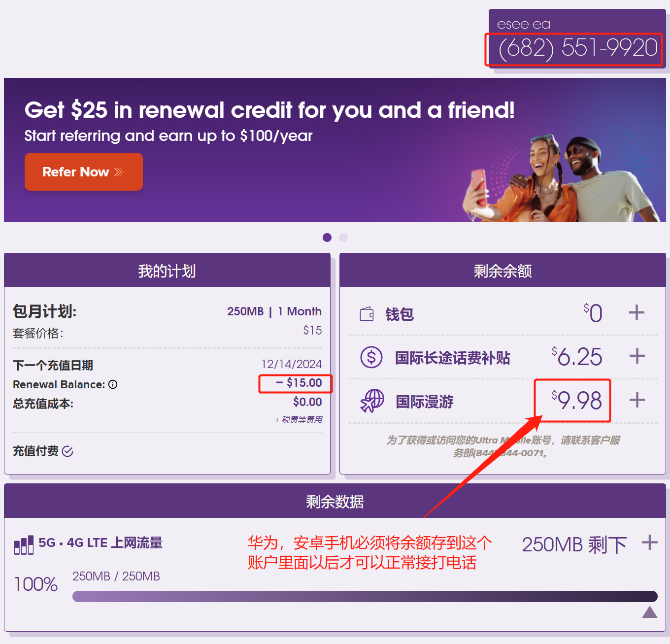Click the 剩余余额 panel header
Image resolution: width=670 pixels, height=644 pixels.
[x=502, y=271]
